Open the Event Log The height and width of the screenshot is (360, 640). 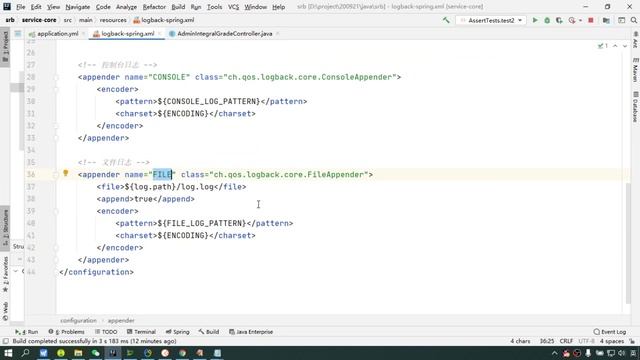pyautogui.click(x=610, y=332)
